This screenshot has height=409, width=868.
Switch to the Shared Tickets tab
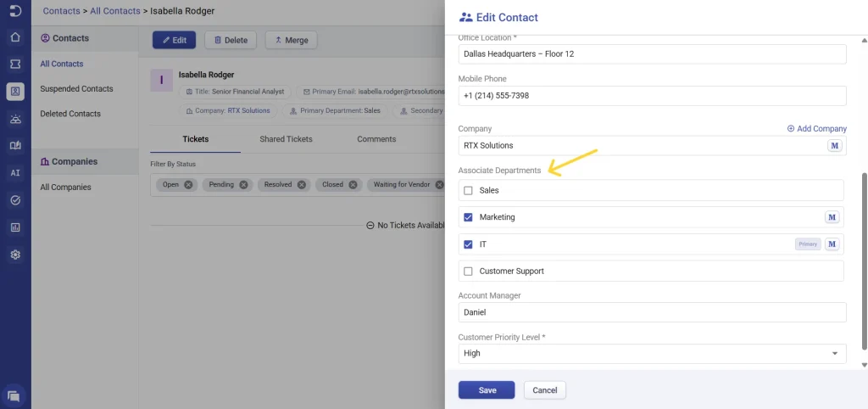(x=286, y=139)
